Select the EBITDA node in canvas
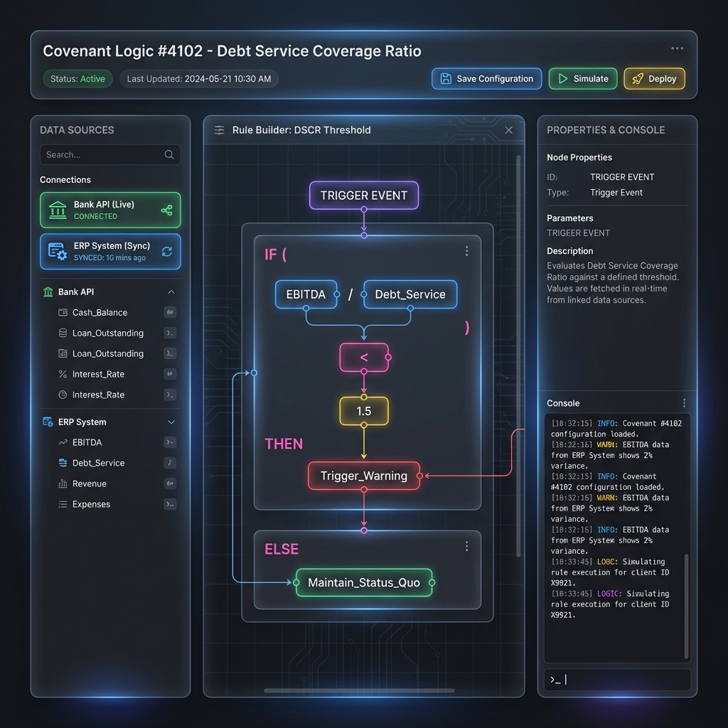Screen dimensions: 728x728 coord(306,294)
